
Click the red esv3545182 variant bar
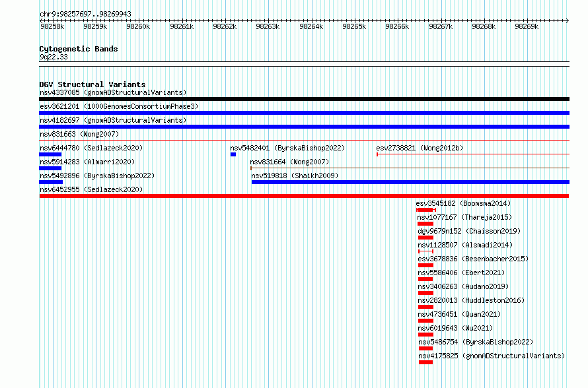[x=426, y=210]
